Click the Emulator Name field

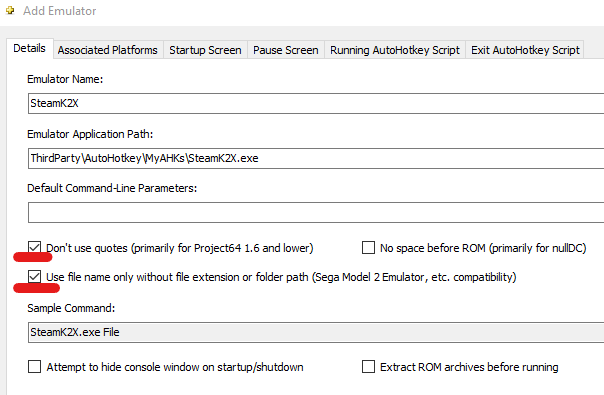click(316, 103)
